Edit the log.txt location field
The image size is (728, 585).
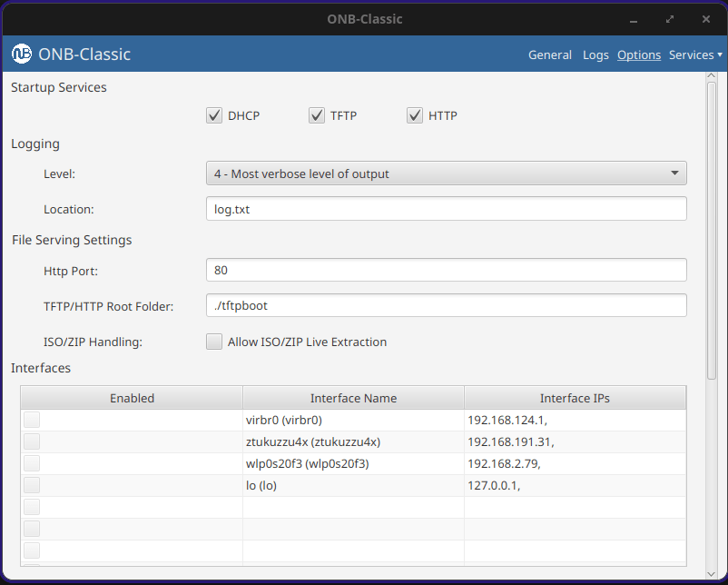pyautogui.click(x=446, y=208)
